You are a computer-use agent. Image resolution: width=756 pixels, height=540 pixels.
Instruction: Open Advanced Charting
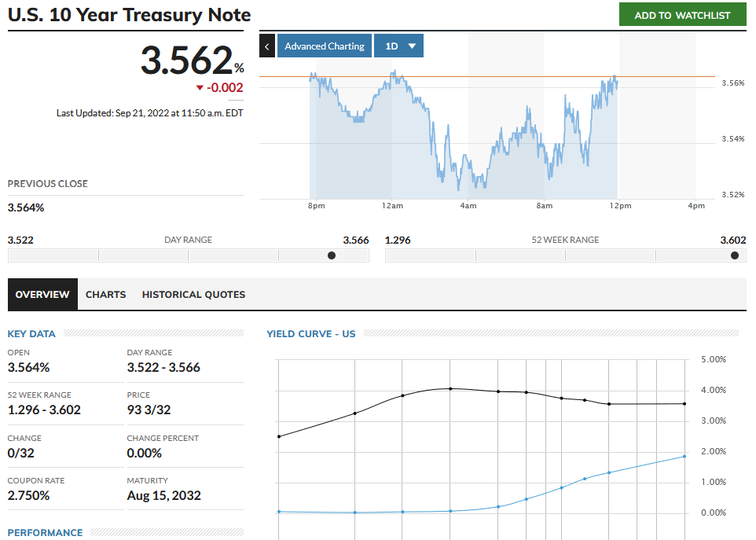tap(325, 46)
